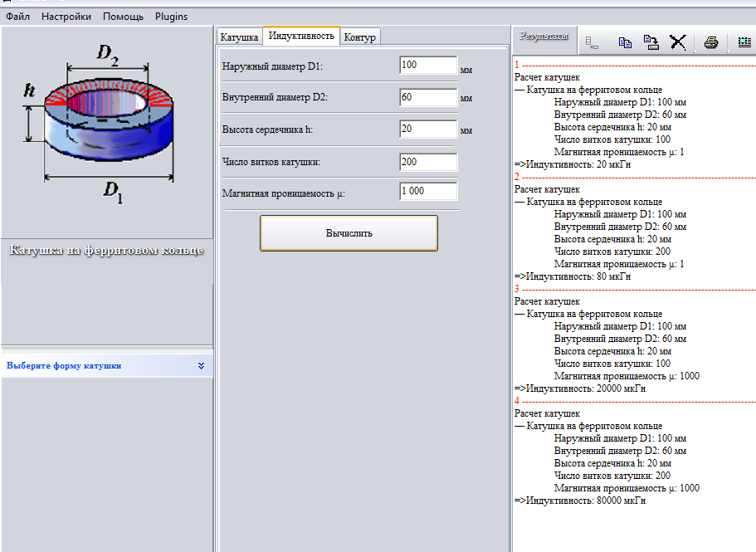Open the Файл menu
756x552 pixels.
point(17,16)
